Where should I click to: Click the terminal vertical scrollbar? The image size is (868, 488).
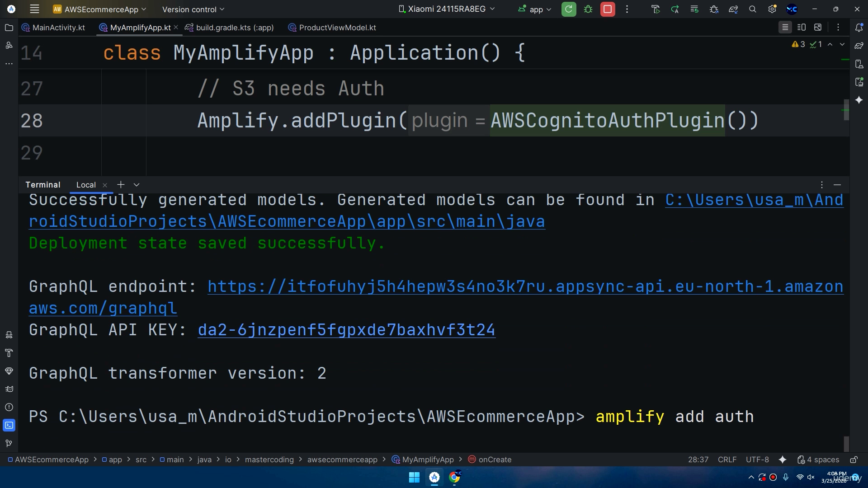846,444
